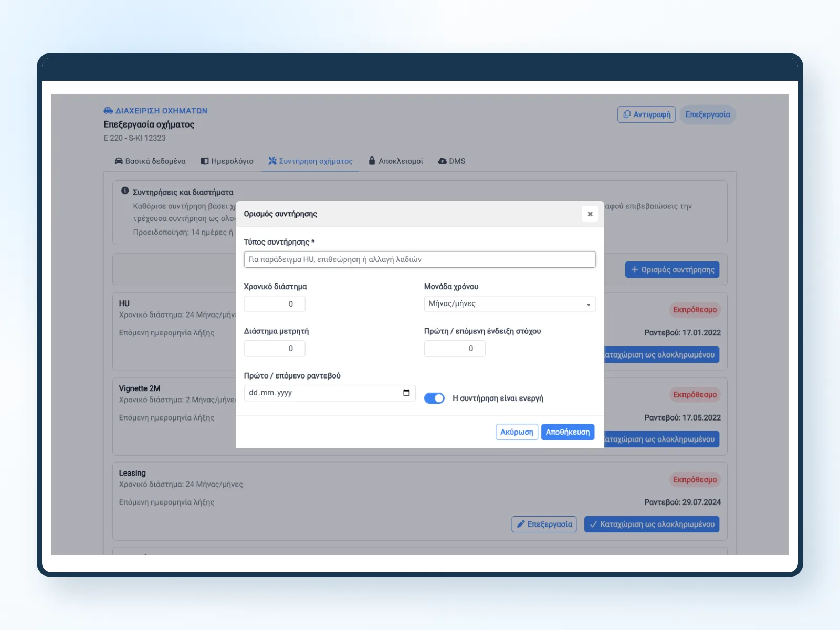Click the Ραντεβού: 17.01.2022 text
Image resolution: width=840 pixels, height=630 pixels.
tap(682, 333)
